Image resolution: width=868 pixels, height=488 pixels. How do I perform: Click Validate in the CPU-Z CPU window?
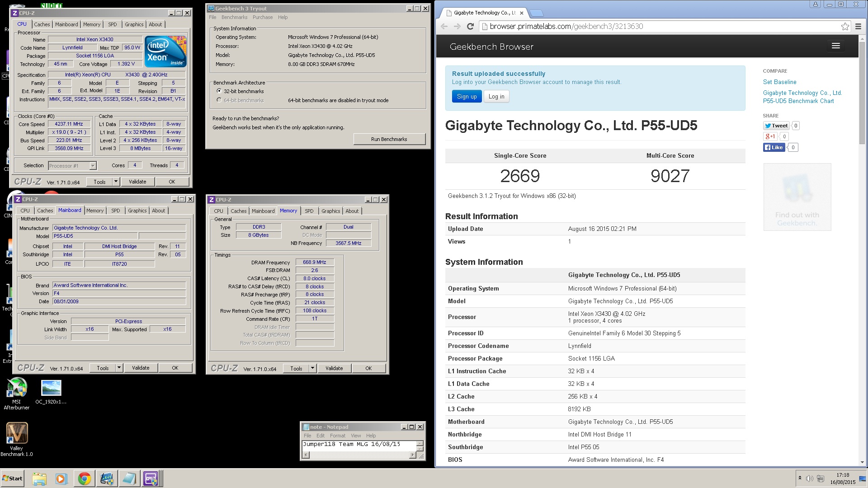(x=137, y=182)
